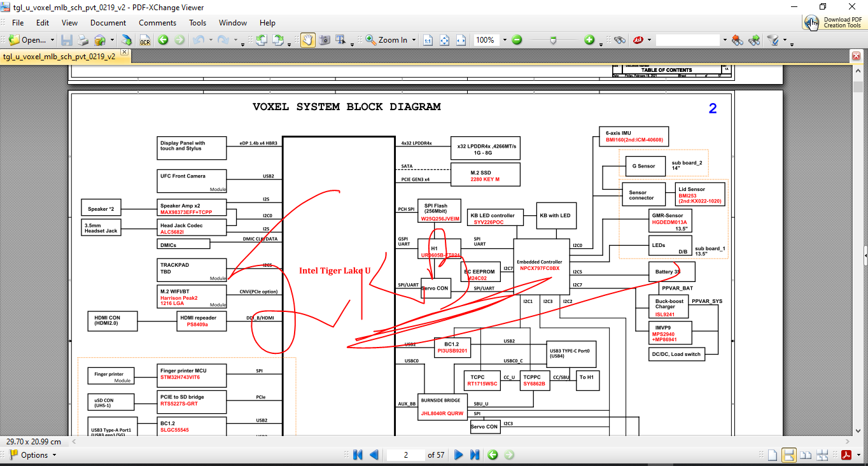Open the File menu
Viewport: 868px width, 466px height.
(18, 22)
